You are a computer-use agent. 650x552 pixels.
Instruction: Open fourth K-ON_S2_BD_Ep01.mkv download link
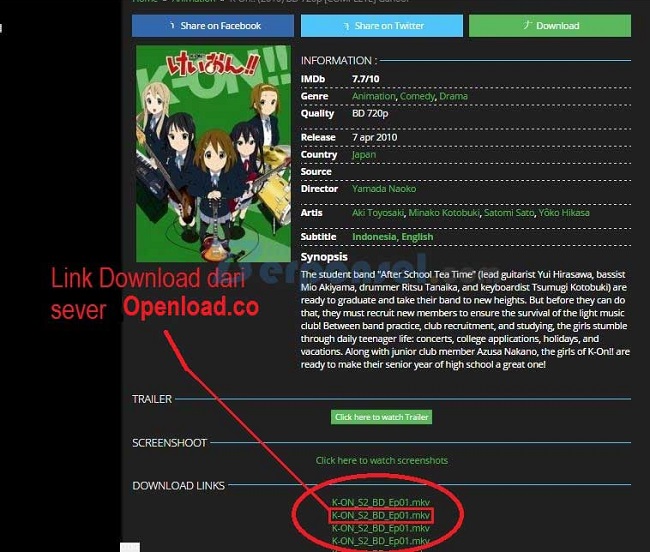[381, 541]
